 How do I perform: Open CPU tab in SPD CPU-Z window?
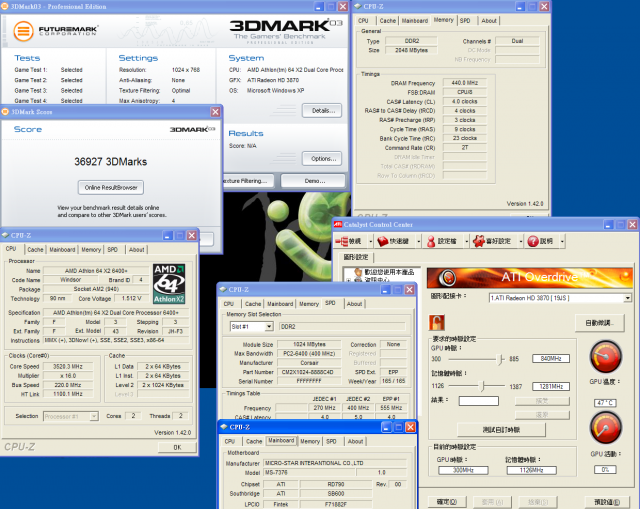pyautogui.click(x=229, y=304)
